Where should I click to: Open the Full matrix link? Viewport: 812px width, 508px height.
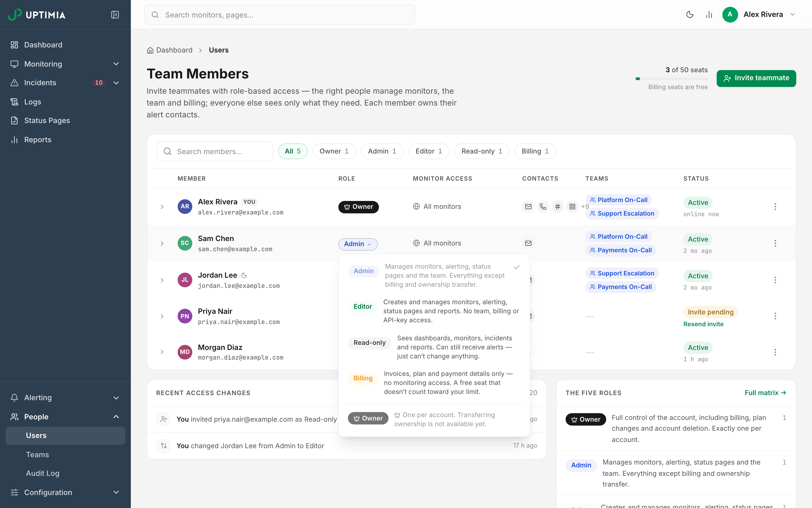765,393
